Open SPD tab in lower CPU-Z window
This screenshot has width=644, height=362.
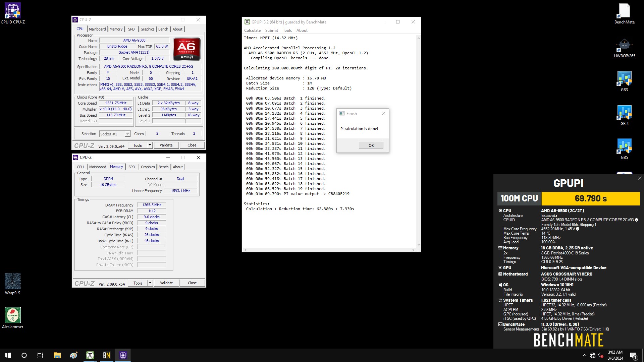click(x=132, y=167)
